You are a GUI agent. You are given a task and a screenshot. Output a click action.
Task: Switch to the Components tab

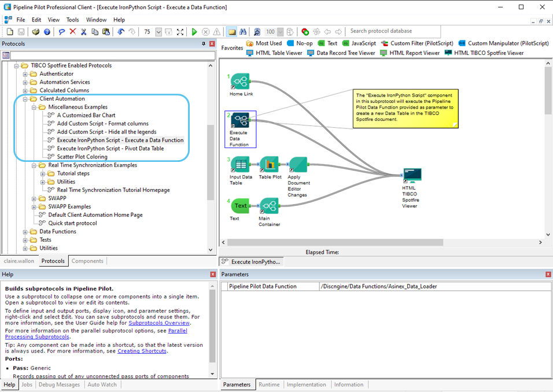(x=87, y=261)
